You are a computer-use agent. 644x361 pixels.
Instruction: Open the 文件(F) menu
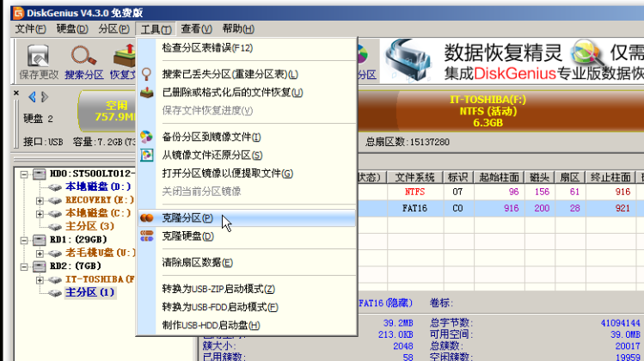click(31, 29)
